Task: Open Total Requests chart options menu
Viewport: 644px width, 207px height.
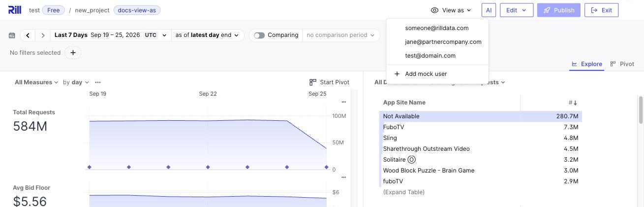Action: pos(343,102)
